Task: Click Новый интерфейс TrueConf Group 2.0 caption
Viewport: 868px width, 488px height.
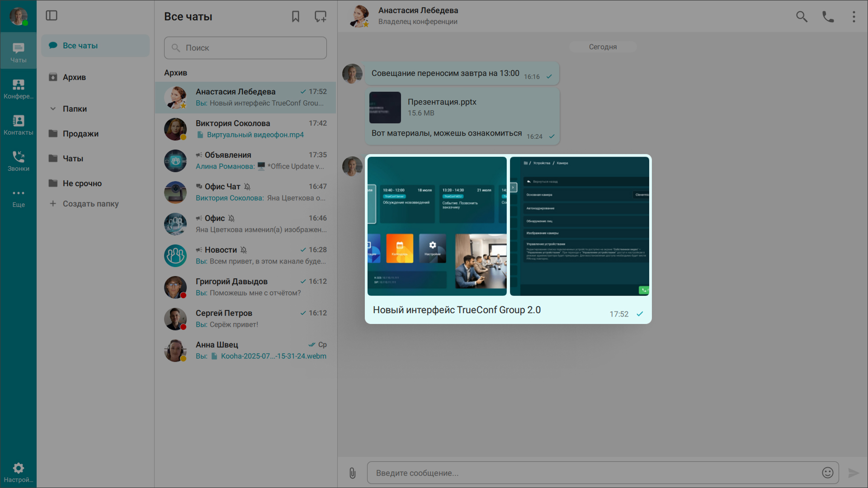Action: point(457,310)
